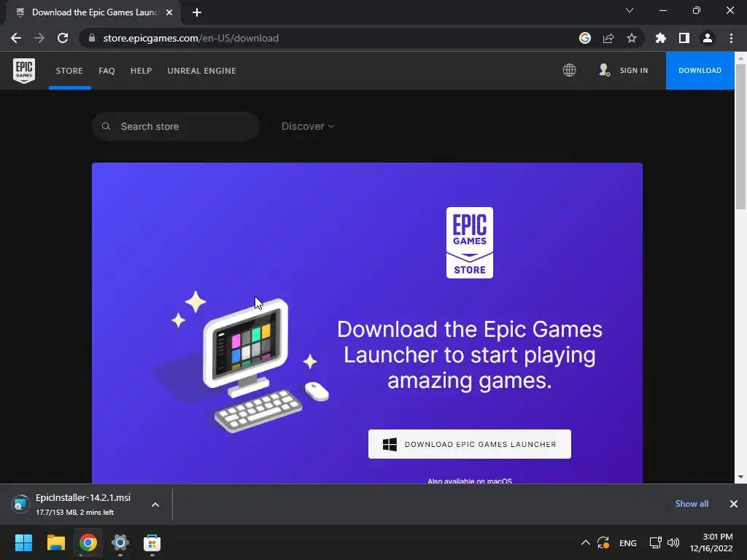Viewport: 747px width, 560px height.
Task: Open Settings gear on taskbar
Action: [x=120, y=542]
